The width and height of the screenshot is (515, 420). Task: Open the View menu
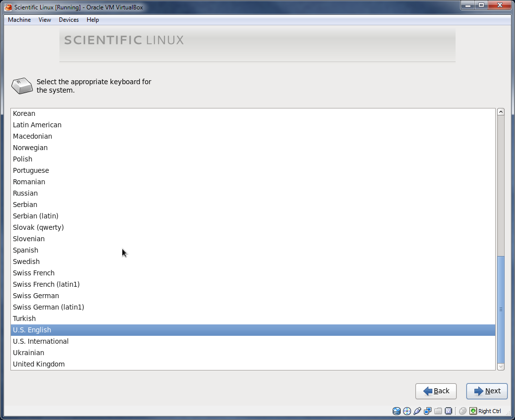coord(45,20)
